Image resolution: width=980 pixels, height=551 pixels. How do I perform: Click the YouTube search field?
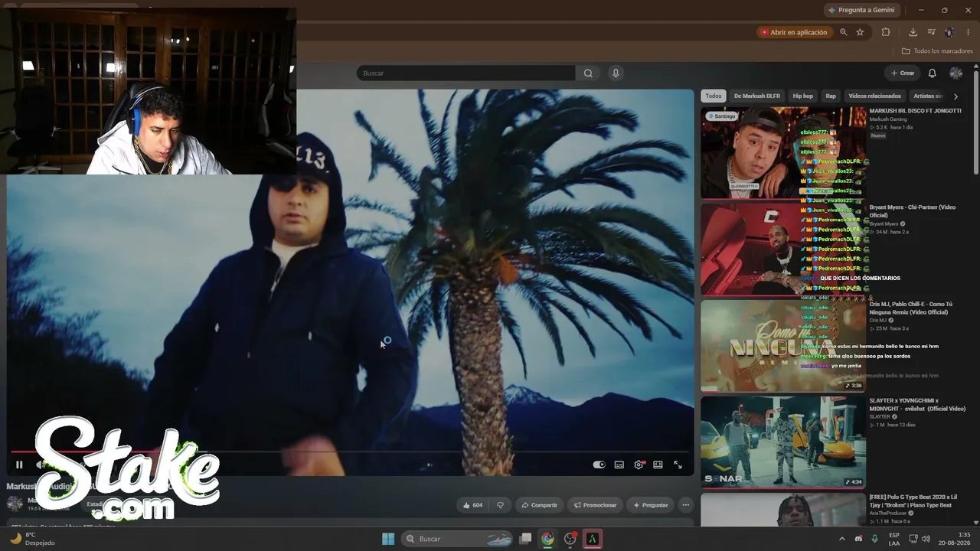pos(465,73)
